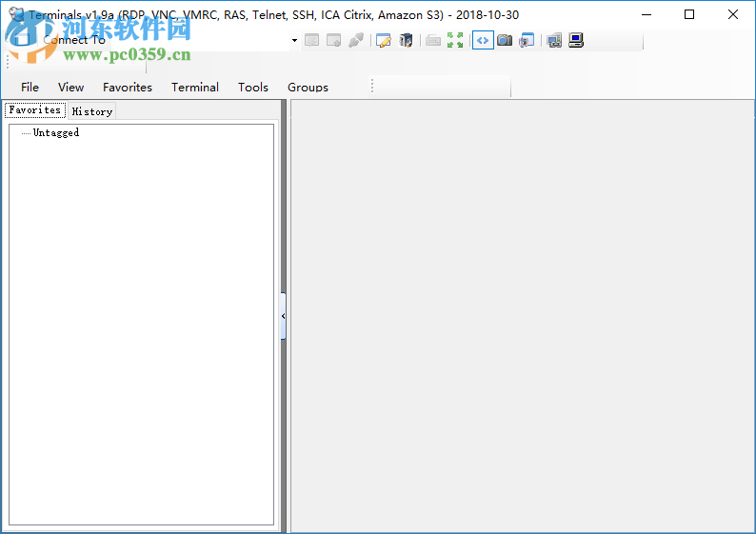Open the Terminal menu
The width and height of the screenshot is (756, 534).
195,88
